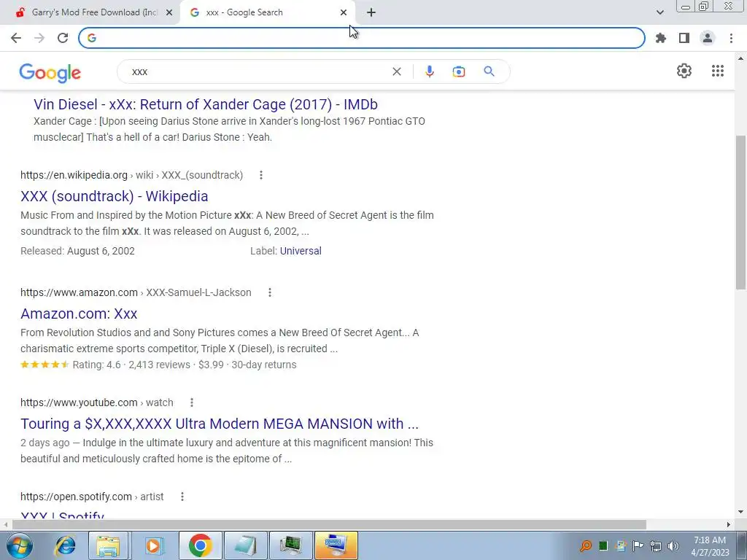Image resolution: width=747 pixels, height=560 pixels.
Task: Open the Chrome profile avatar
Action: (708, 38)
